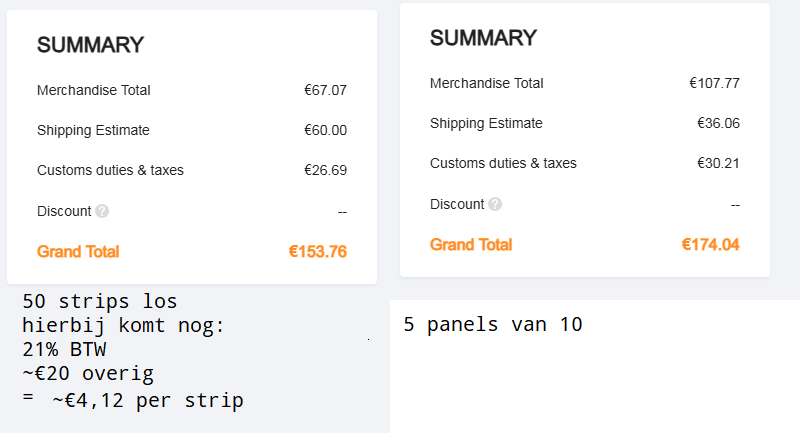Click the Discount help icon in left summary

pyautogui.click(x=102, y=211)
